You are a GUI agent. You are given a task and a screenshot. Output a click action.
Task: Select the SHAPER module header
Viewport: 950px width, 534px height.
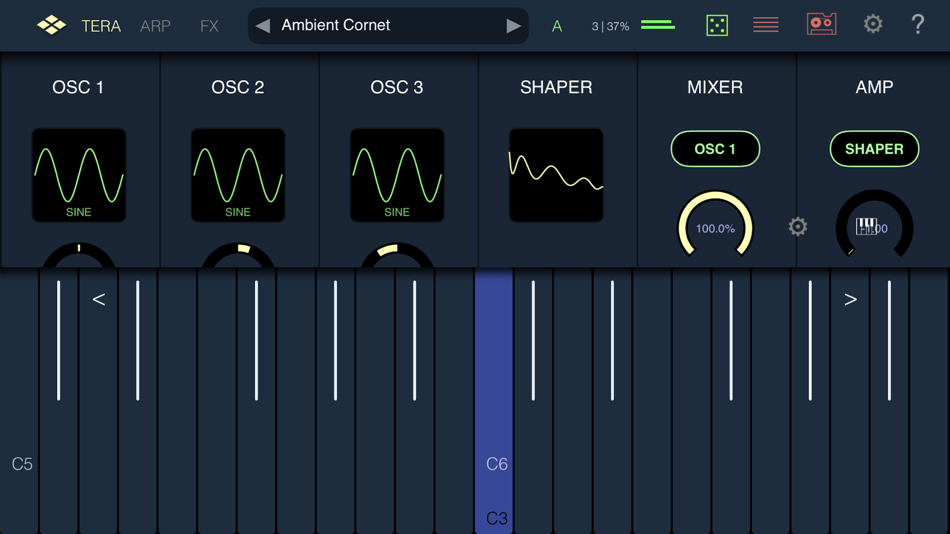point(556,87)
